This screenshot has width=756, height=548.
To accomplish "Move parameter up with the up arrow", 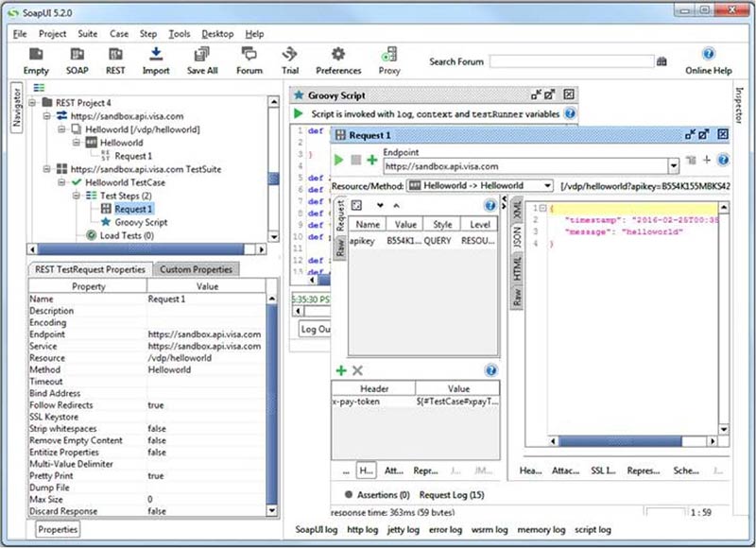I will click(x=396, y=205).
